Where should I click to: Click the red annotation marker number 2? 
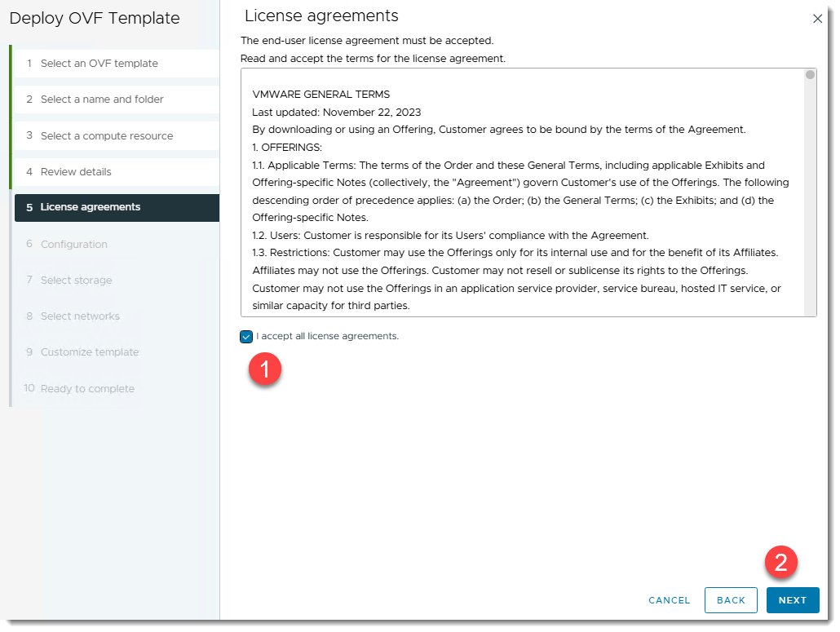point(780,562)
